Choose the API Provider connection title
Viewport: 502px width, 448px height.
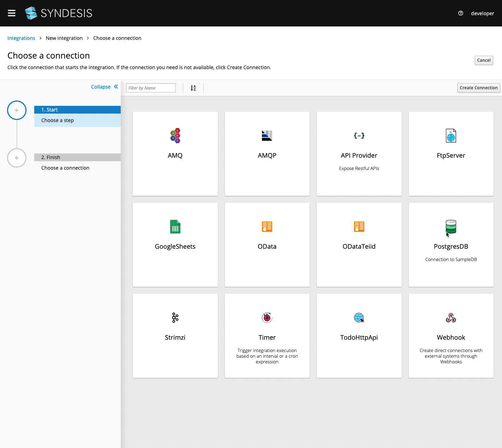[x=359, y=156]
